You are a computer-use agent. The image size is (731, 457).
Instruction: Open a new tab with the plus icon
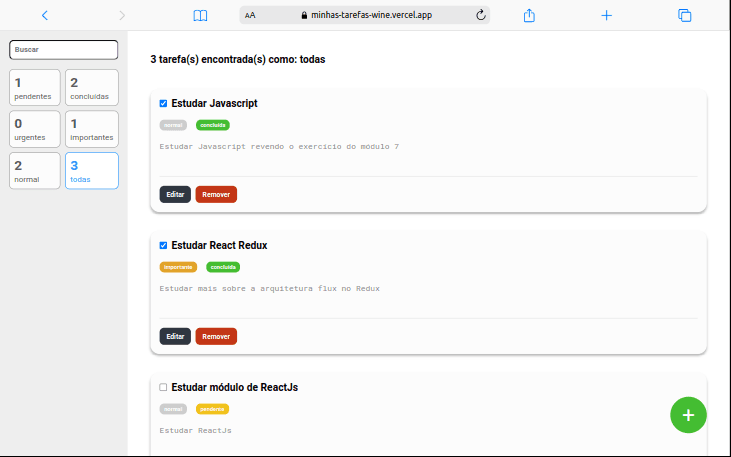pyautogui.click(x=607, y=15)
